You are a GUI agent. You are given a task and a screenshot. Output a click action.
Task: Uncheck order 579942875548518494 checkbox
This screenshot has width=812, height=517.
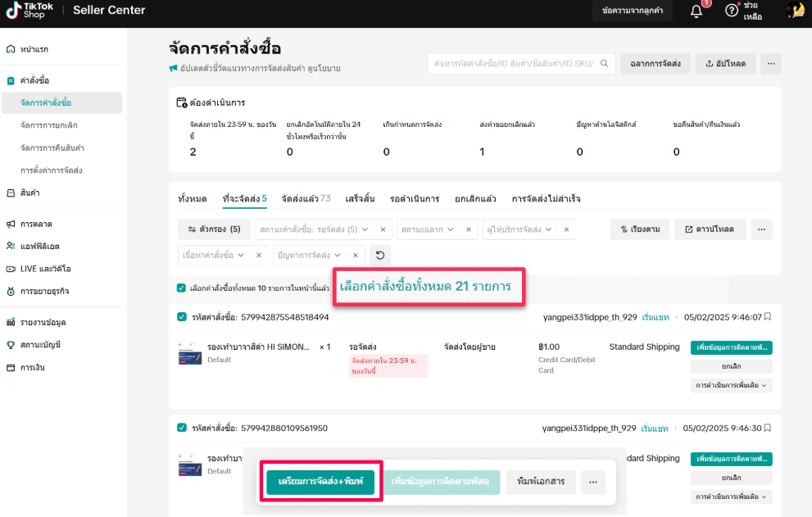tap(181, 317)
